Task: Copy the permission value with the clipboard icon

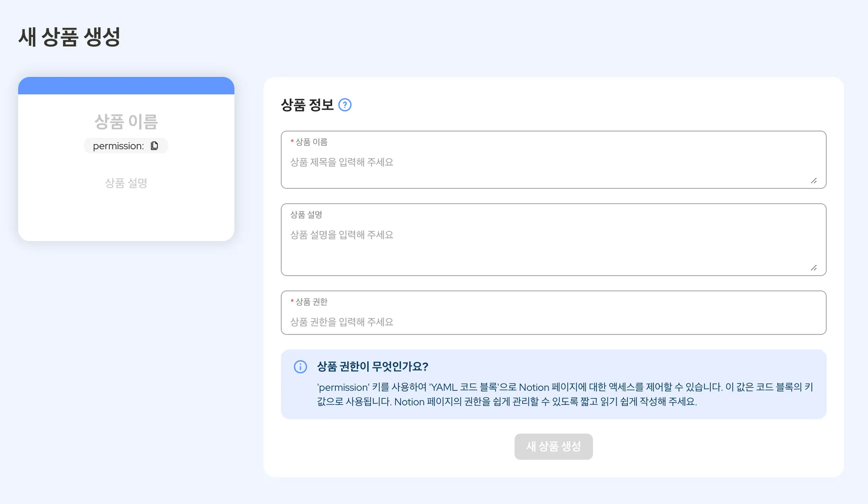Action: click(x=155, y=146)
